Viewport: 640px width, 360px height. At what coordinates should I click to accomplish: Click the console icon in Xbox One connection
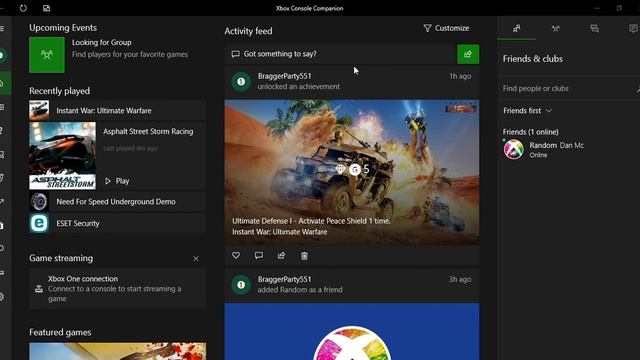[39, 289]
